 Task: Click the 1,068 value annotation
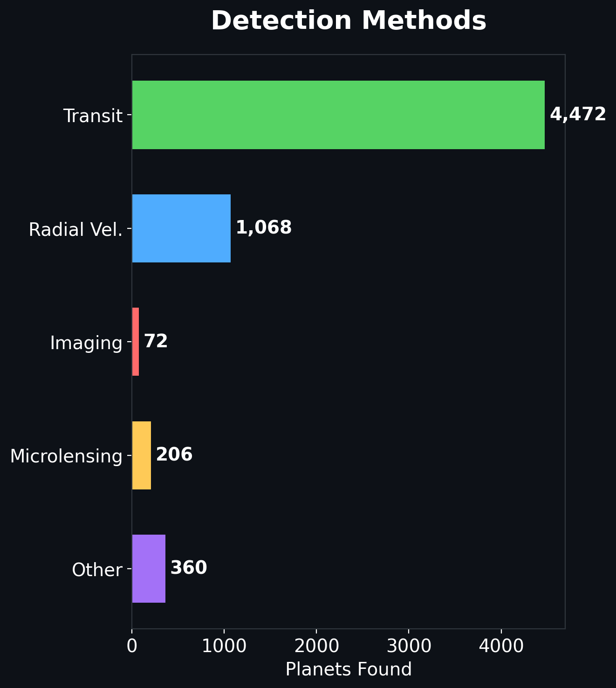coord(264,228)
